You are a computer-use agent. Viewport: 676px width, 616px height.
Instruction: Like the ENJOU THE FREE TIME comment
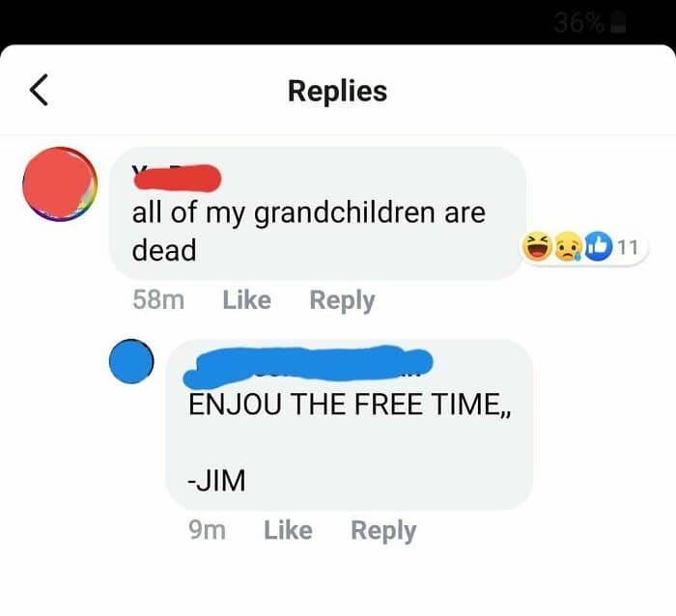click(x=288, y=530)
